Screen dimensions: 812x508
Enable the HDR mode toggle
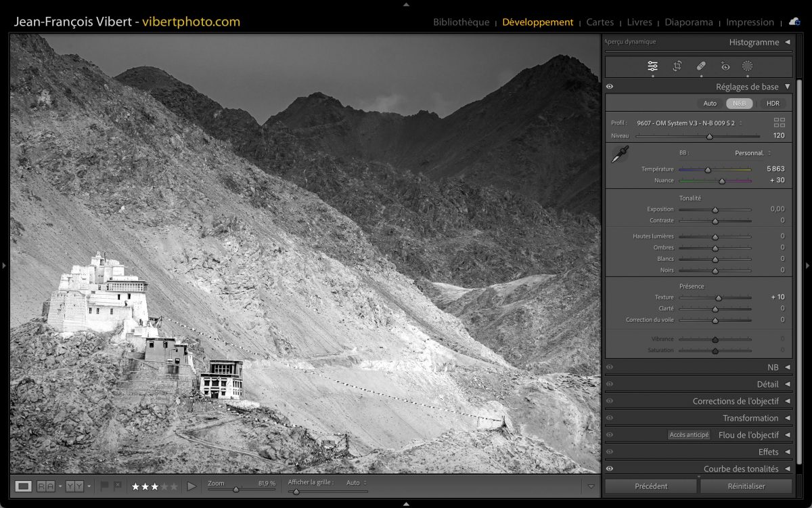click(x=773, y=104)
